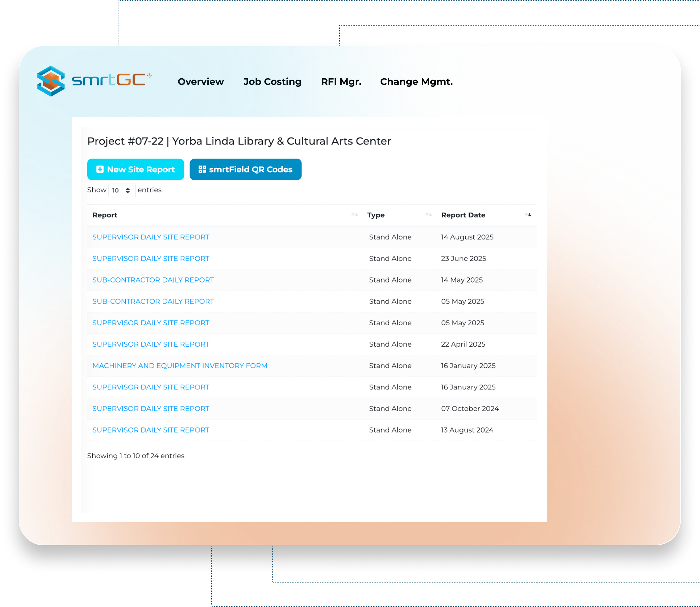Click the smrtField QR Codes button

[x=245, y=169]
